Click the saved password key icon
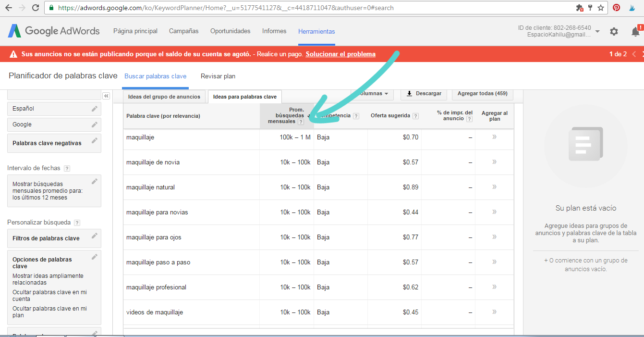 pyautogui.click(x=590, y=8)
